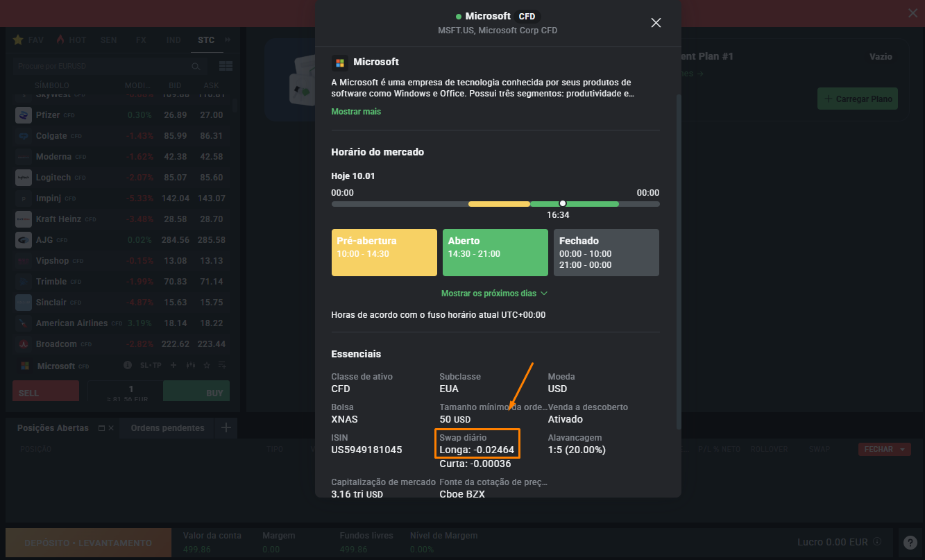The width and height of the screenshot is (925, 560).
Task: Click the Bolsa value XNAS
Action: 345,420
